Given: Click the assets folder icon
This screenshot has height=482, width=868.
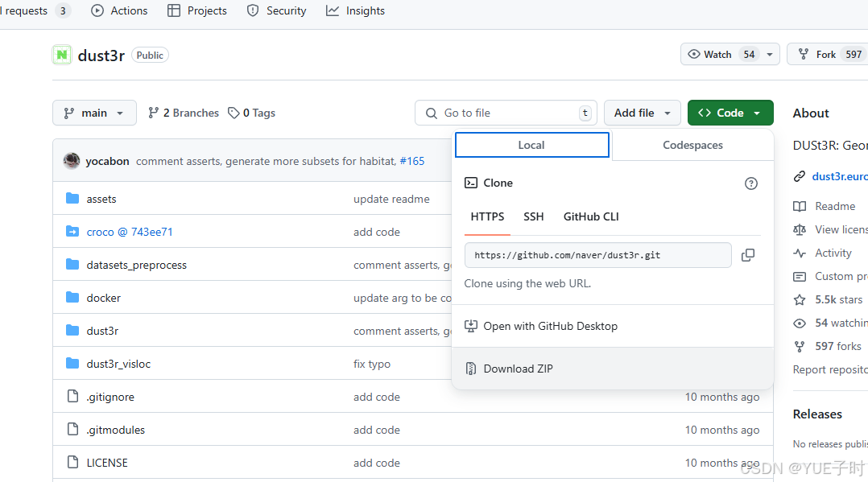Looking at the screenshot, I should point(72,199).
